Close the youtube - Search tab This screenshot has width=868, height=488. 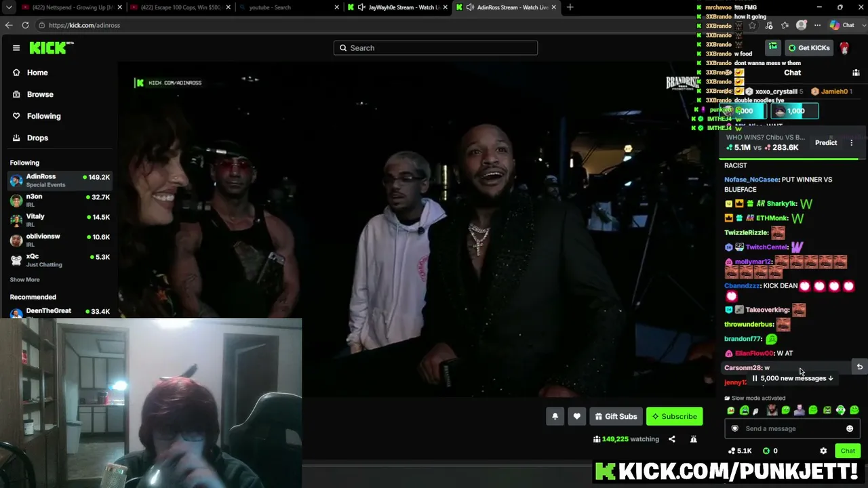click(337, 7)
